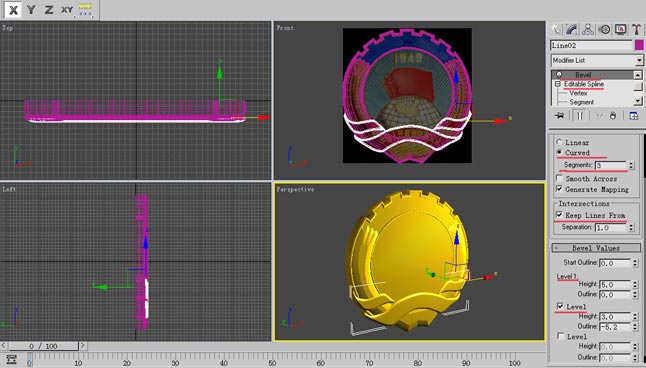Toggle Keep Lines From Crossing checkbox

tap(559, 215)
